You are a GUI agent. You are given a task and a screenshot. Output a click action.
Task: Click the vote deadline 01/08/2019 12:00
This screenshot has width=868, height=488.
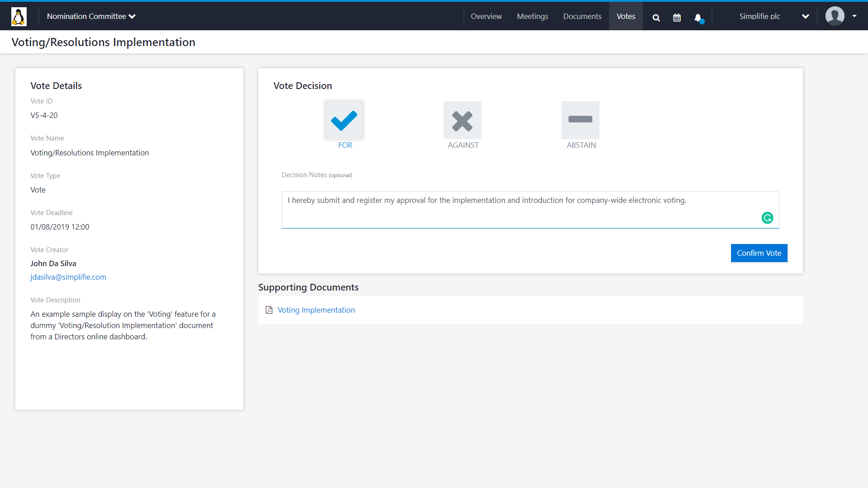60,227
